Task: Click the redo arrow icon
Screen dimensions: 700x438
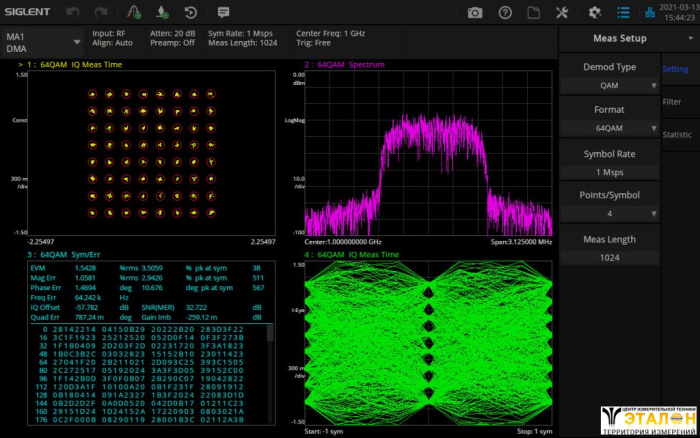Action: click(x=101, y=12)
